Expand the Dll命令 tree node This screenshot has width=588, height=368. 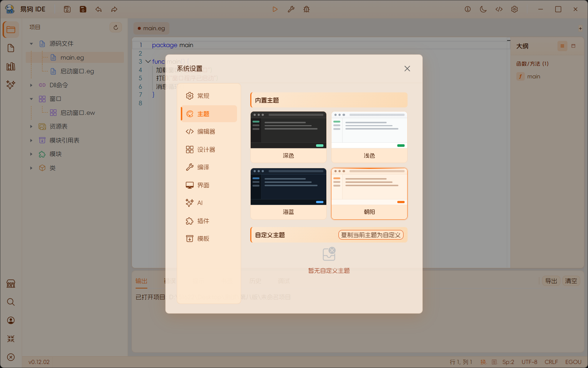coord(31,85)
